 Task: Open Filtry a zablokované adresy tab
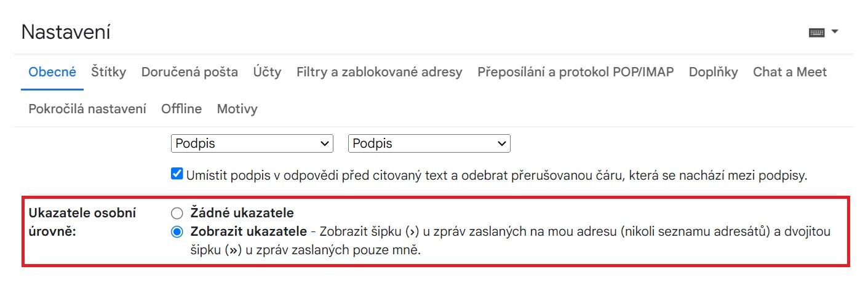tap(379, 72)
